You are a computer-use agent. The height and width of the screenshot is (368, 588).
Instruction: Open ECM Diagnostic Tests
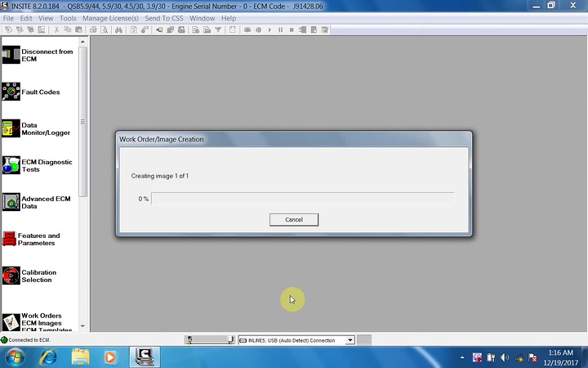37,165
